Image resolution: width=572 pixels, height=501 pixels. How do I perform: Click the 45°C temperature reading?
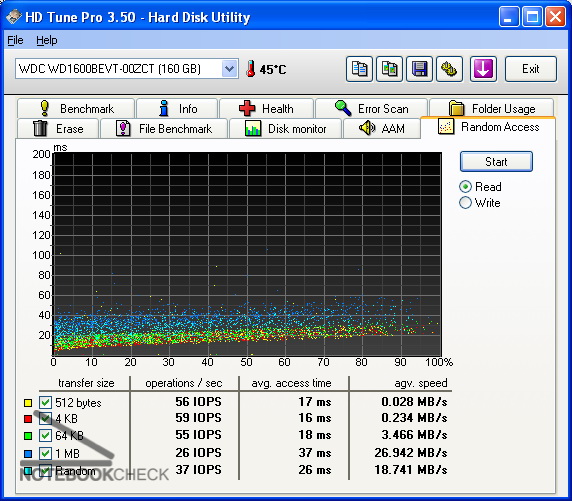point(273,69)
